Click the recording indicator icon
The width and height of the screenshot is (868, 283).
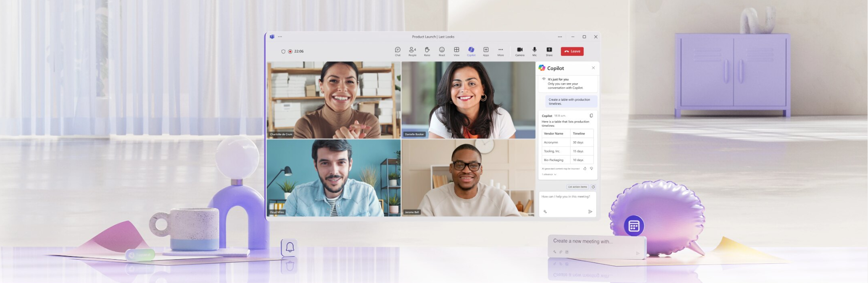[290, 51]
